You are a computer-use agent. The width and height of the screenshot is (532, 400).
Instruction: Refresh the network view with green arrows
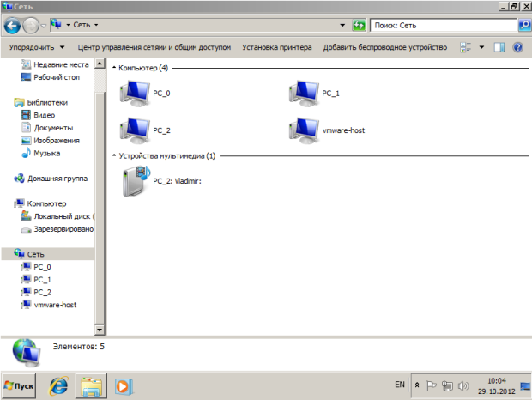359,25
